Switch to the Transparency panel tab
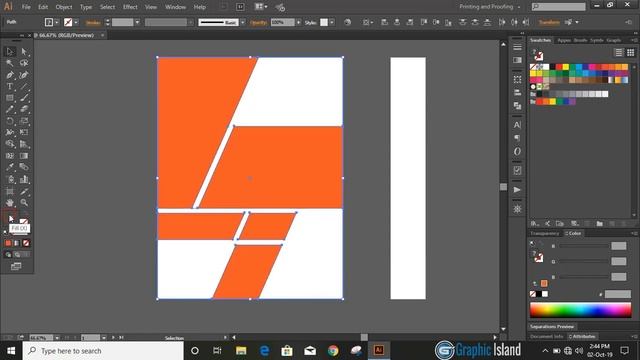 544,233
